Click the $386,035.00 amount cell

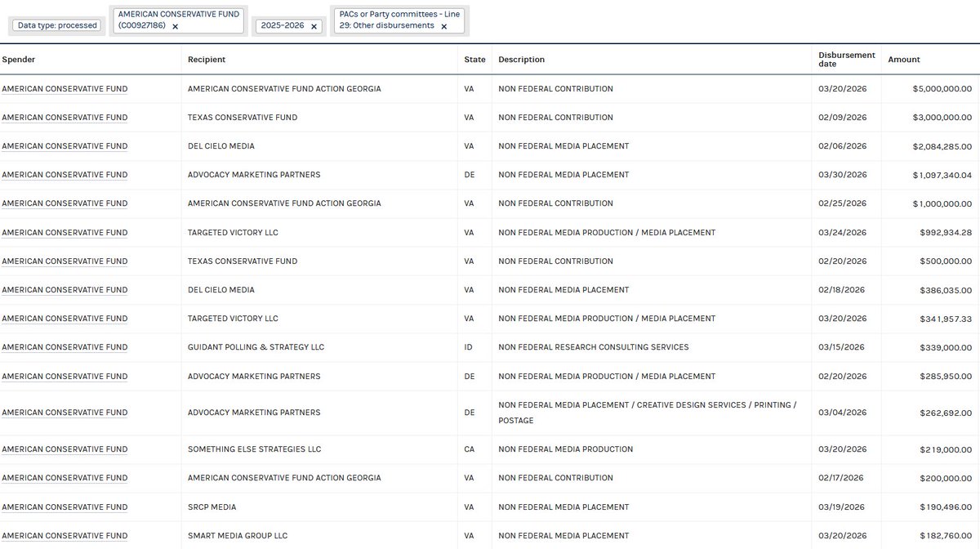click(946, 289)
